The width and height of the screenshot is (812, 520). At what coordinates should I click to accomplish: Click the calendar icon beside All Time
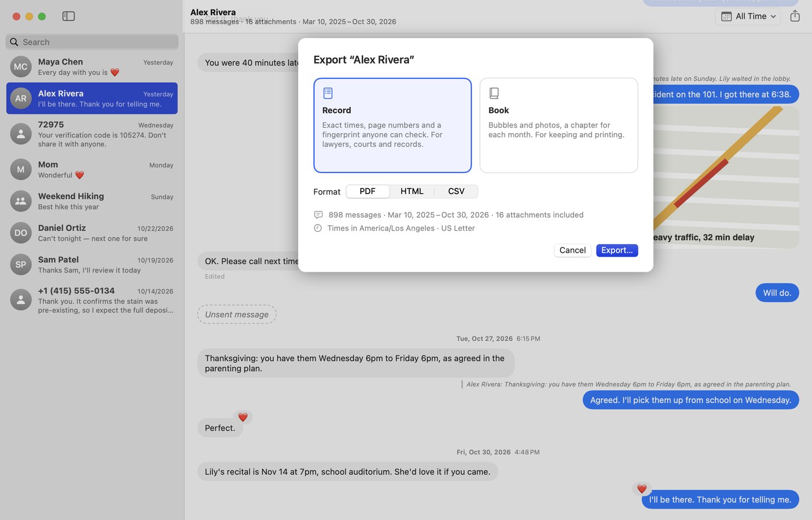726,16
